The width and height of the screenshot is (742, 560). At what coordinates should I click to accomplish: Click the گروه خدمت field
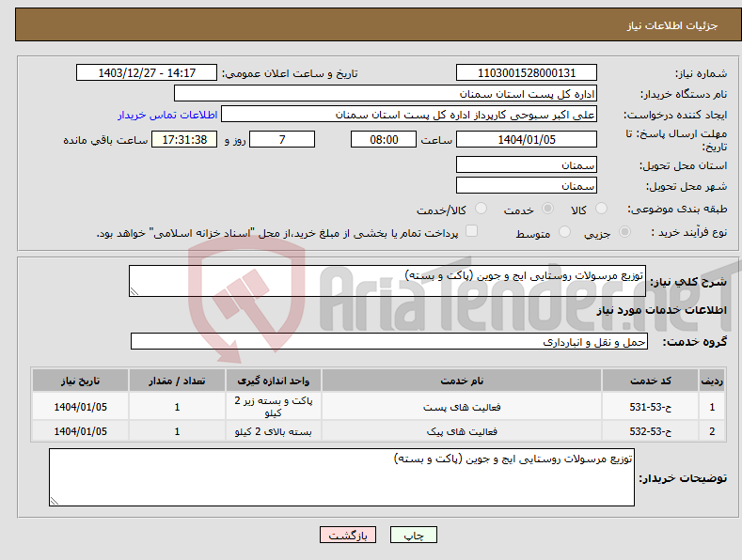pyautogui.click(x=389, y=341)
